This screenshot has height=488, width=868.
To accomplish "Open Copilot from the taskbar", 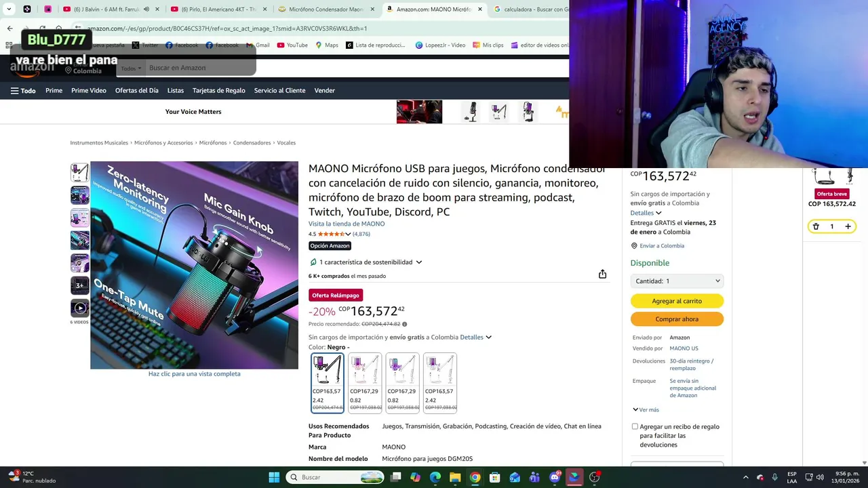I will pyautogui.click(x=415, y=477).
